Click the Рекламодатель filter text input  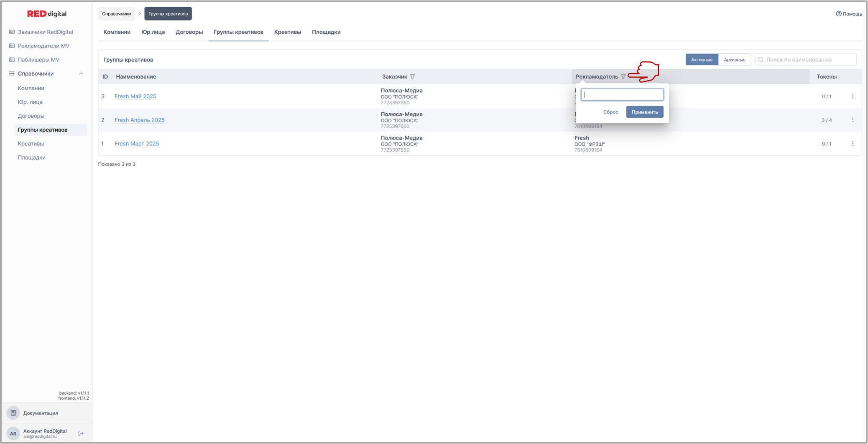coord(622,95)
